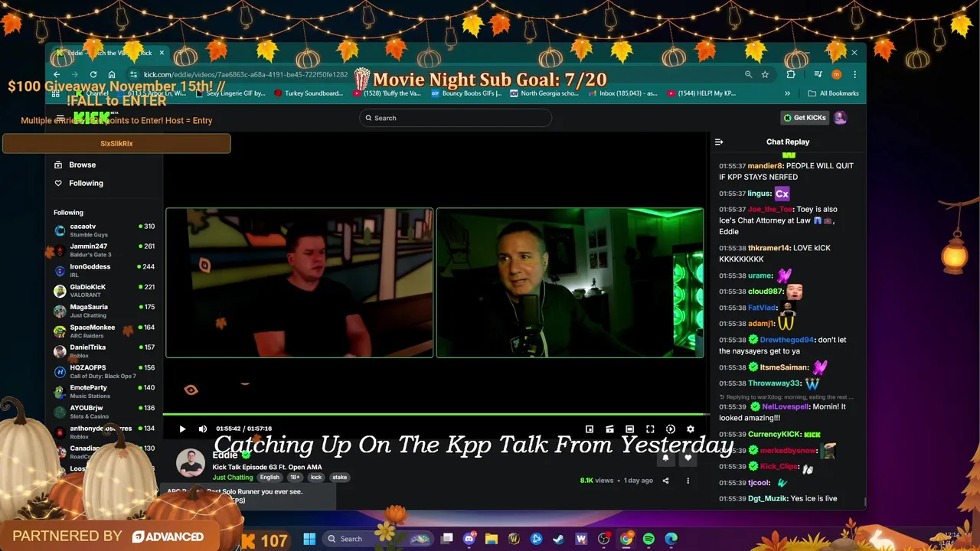This screenshot has height=551, width=980.
Task: Open Windows Start menu
Action: pyautogui.click(x=309, y=539)
